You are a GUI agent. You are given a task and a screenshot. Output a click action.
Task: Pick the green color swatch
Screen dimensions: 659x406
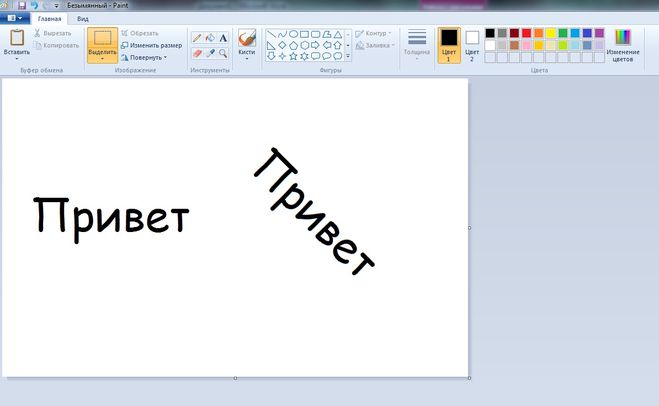click(563, 33)
